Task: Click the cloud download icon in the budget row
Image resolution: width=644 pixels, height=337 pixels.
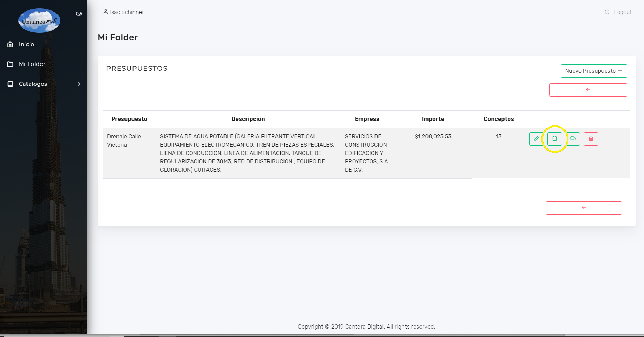Action: 573,139
